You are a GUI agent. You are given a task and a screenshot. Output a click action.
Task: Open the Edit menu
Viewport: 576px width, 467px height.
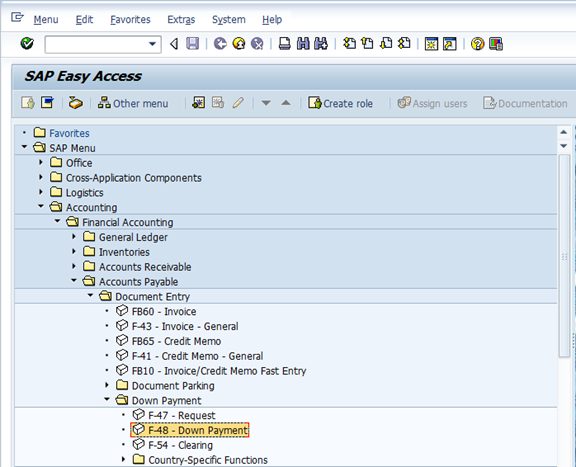coord(84,19)
